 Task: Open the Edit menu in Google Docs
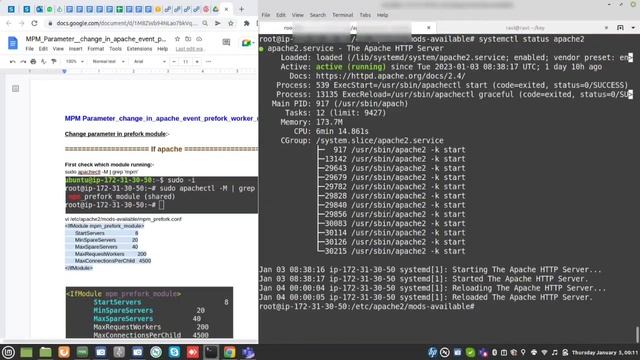click(x=43, y=49)
